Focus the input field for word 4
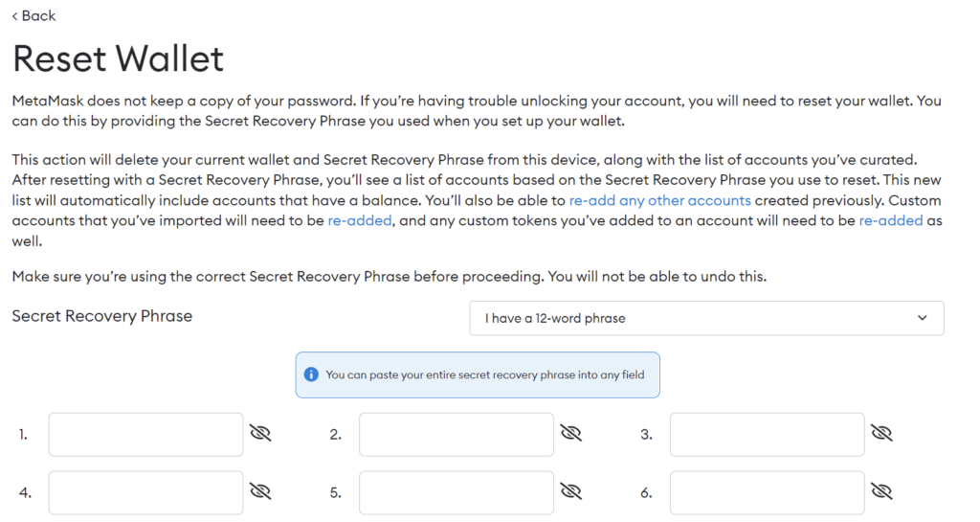This screenshot has height=522, width=980. [145, 493]
